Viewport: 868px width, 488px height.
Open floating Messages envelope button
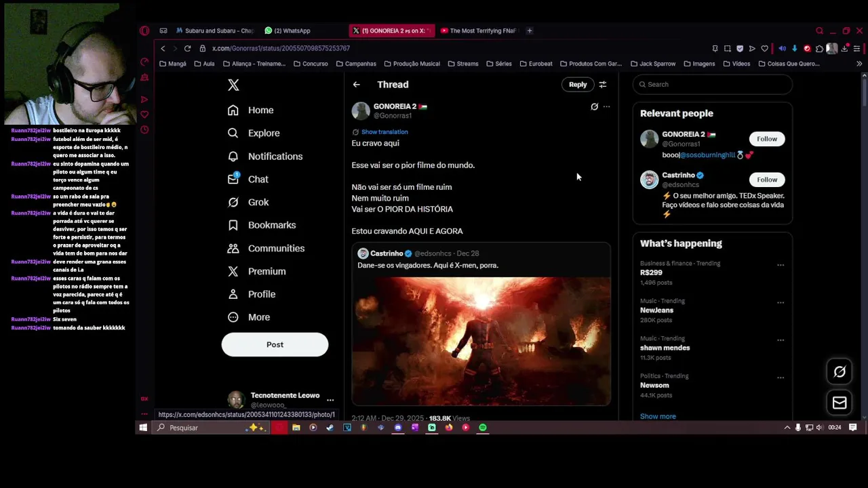pos(840,403)
